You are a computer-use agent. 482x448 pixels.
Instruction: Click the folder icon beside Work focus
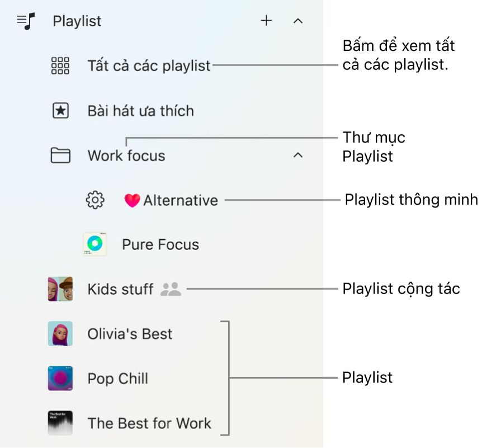pos(60,155)
